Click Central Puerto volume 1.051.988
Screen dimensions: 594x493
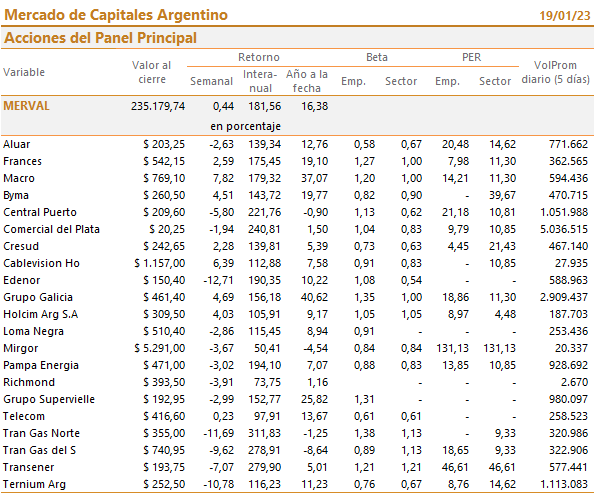click(564, 212)
